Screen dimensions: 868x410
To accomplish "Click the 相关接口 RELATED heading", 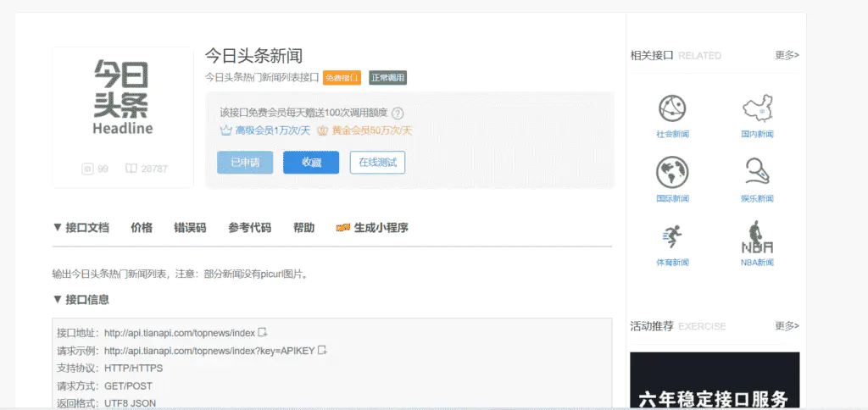I will [676, 55].
